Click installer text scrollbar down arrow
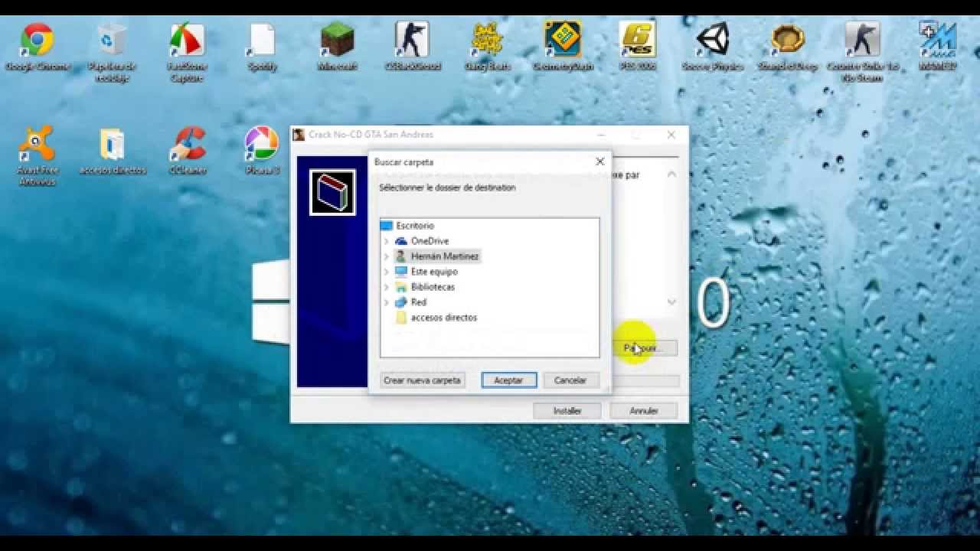The width and height of the screenshot is (980, 551). pos(671,302)
